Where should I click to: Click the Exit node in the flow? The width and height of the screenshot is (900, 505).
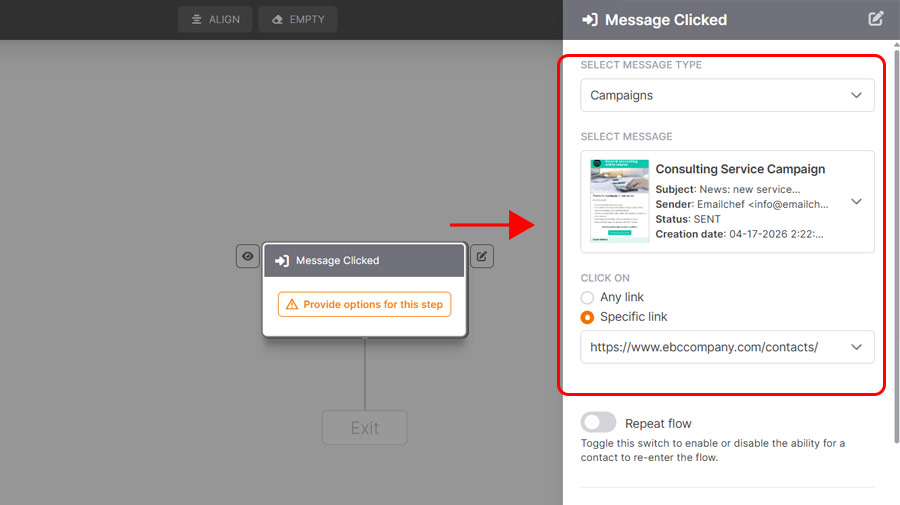[365, 428]
